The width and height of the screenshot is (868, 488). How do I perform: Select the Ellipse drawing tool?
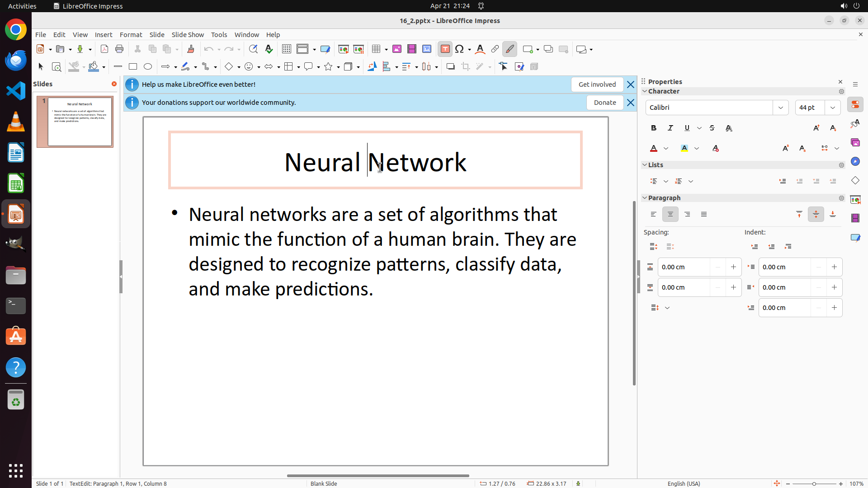click(148, 67)
